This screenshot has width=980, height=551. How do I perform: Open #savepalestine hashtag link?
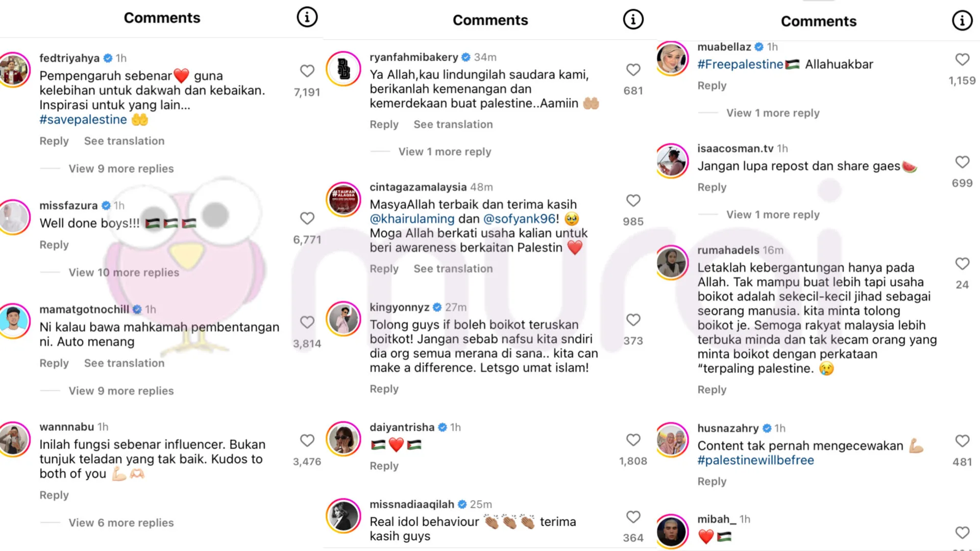[83, 119]
